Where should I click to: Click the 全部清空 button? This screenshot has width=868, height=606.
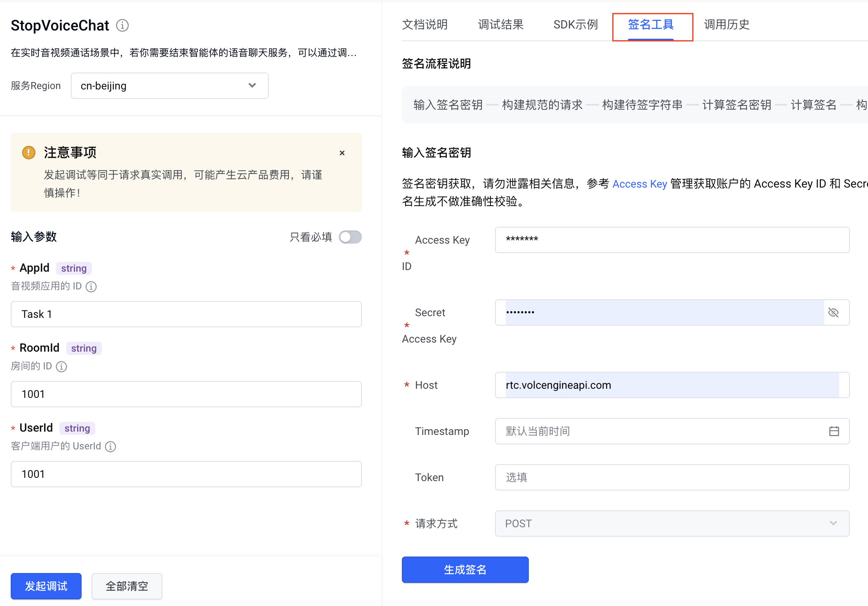tap(127, 586)
